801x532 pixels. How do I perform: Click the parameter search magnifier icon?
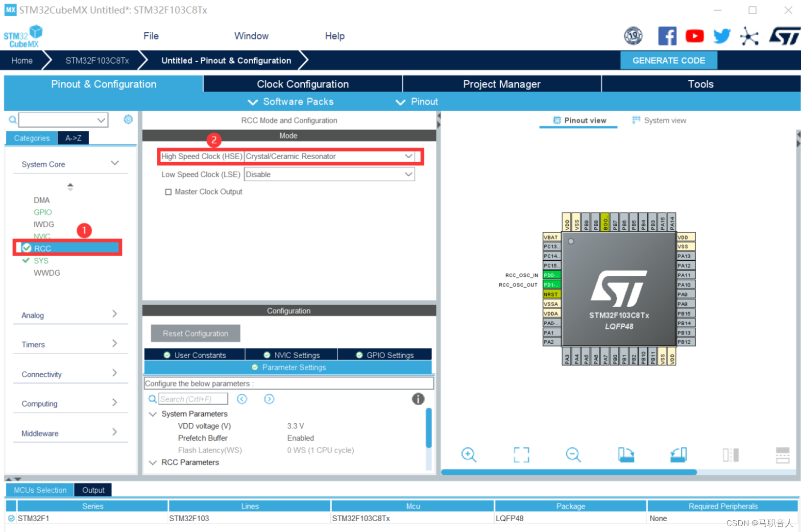152,399
